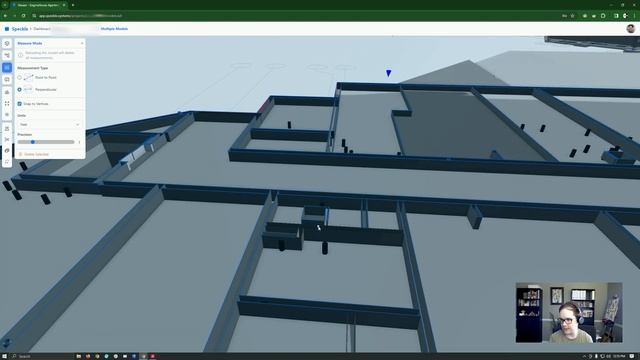Screen dimensions: 640x360
Task: Open the Views camera icon in sidebar
Action: [7, 92]
